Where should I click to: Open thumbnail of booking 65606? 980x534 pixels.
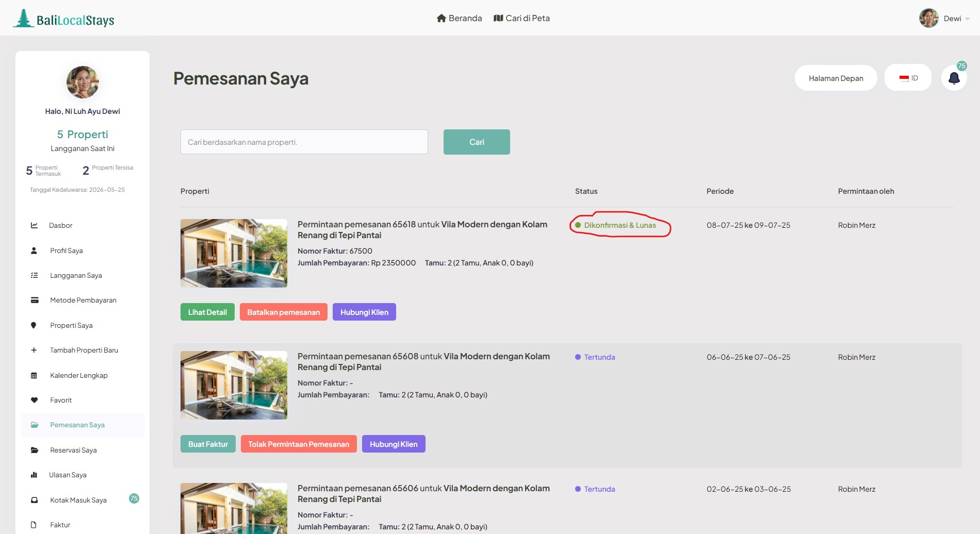[x=234, y=508]
